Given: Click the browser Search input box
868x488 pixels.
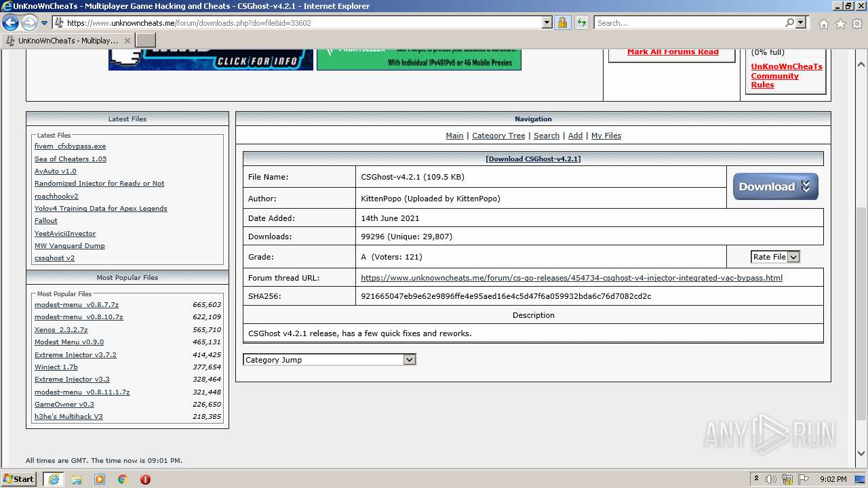Looking at the screenshot, I should tap(688, 23).
